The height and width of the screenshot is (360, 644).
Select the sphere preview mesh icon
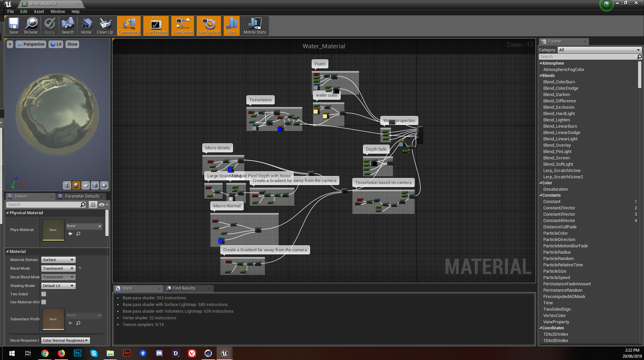click(x=76, y=185)
